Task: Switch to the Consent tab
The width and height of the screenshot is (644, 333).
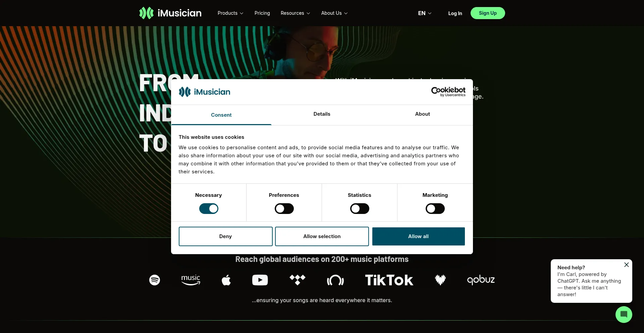Action: 221,115
